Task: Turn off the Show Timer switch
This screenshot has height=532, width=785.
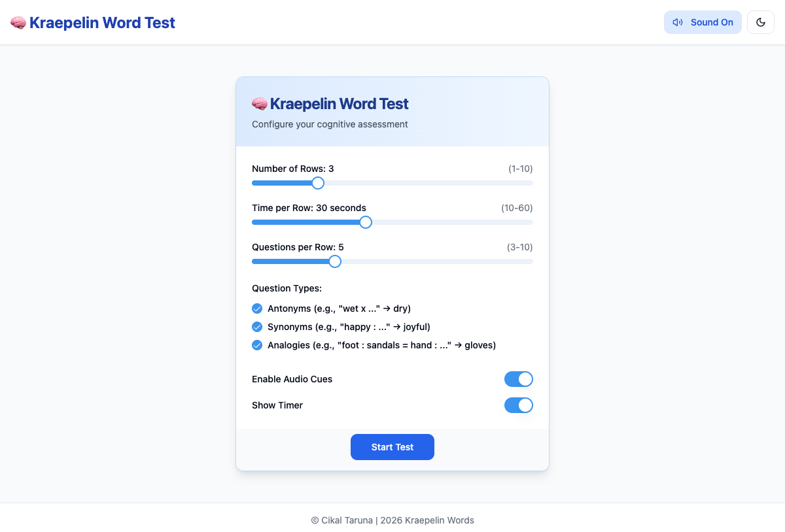Action: click(x=518, y=405)
